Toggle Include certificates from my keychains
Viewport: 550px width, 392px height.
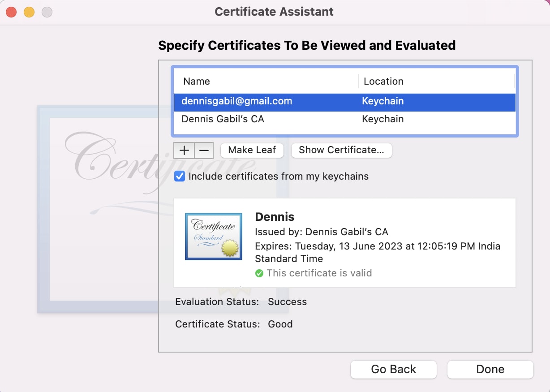coord(180,177)
